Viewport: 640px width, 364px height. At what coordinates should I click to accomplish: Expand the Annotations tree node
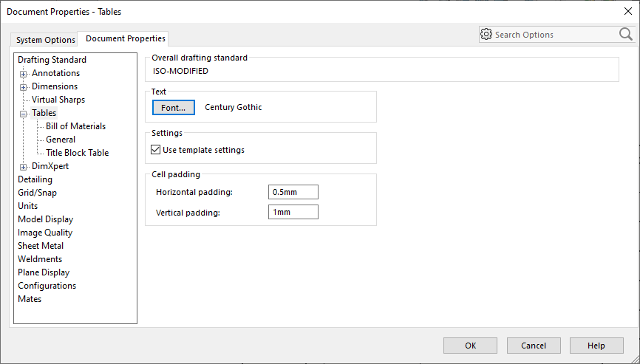(24, 74)
